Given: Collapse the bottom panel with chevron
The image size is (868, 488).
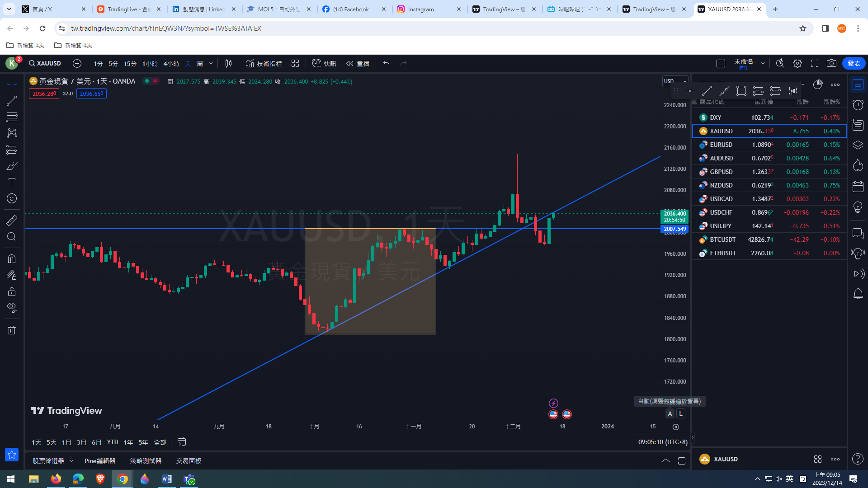Looking at the screenshot, I should click(665, 461).
